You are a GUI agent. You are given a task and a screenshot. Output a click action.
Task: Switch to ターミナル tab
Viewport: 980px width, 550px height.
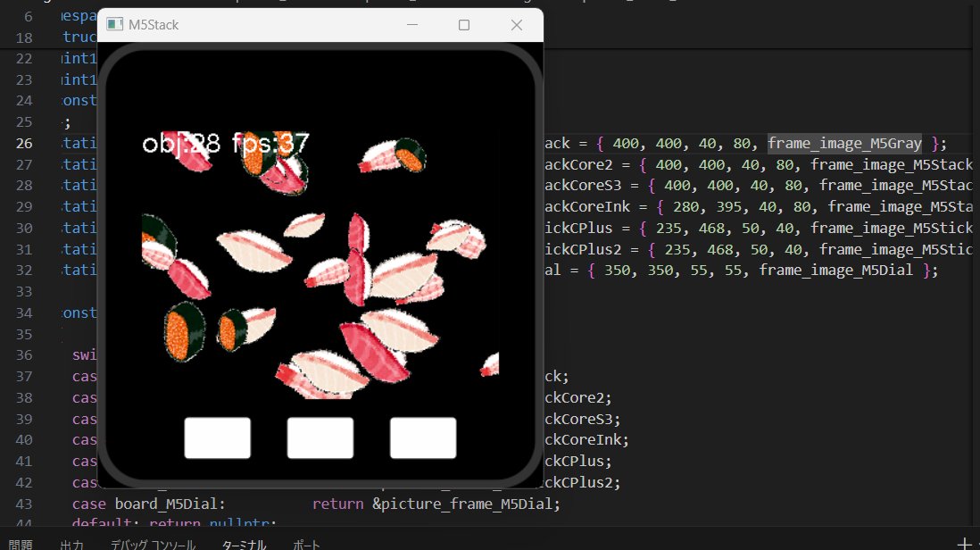[244, 545]
